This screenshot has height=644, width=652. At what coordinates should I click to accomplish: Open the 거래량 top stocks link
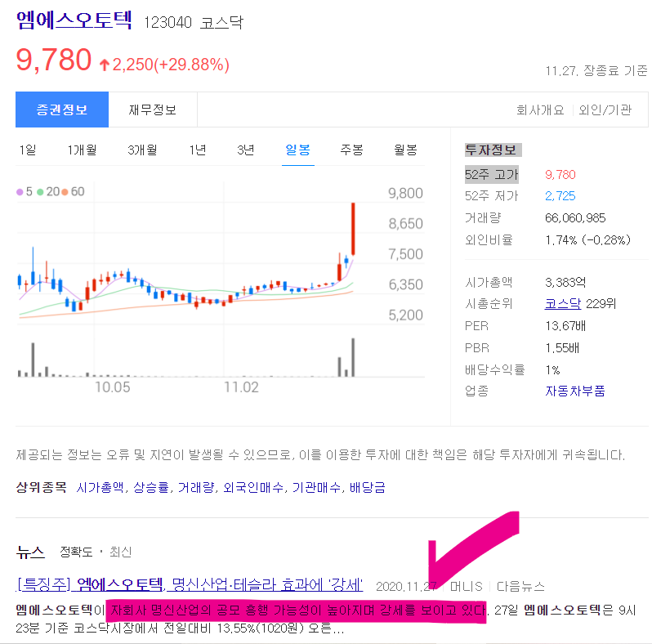tap(196, 487)
